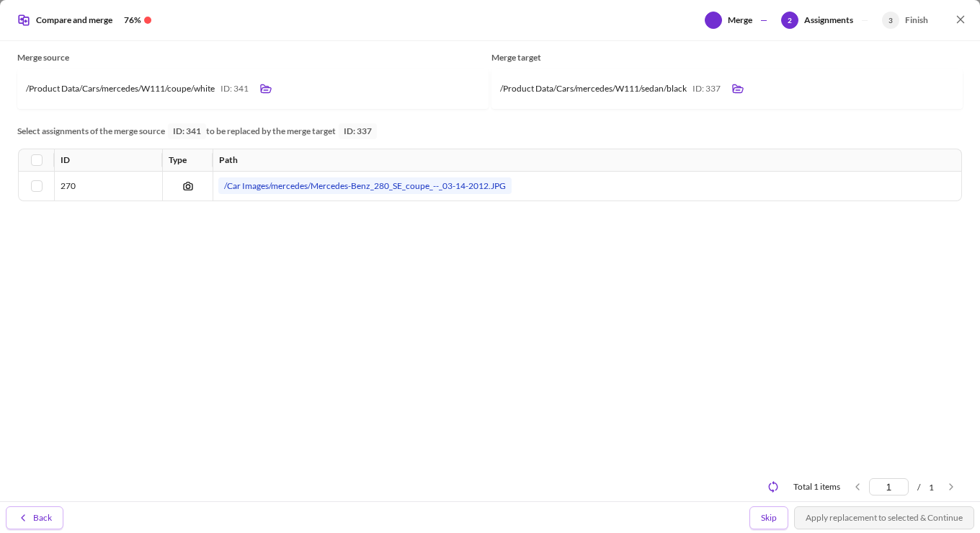Click the 'Merge target' label

pos(516,58)
